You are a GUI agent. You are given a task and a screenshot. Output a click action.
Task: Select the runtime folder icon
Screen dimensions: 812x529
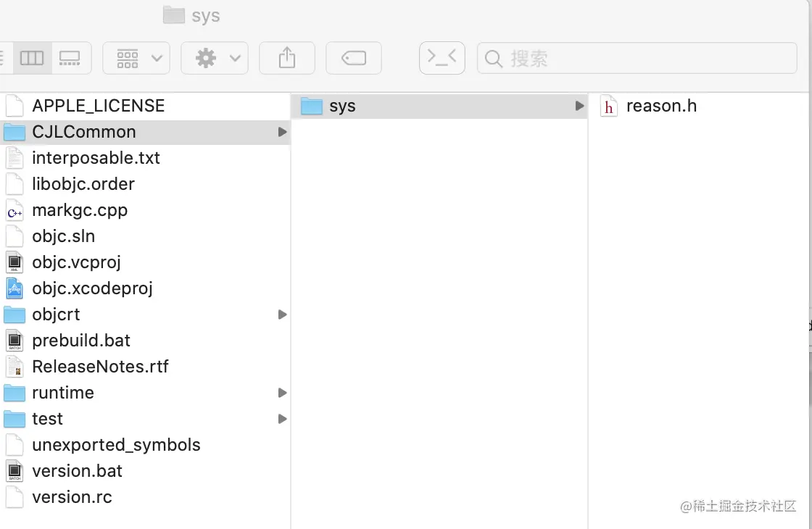(x=14, y=392)
